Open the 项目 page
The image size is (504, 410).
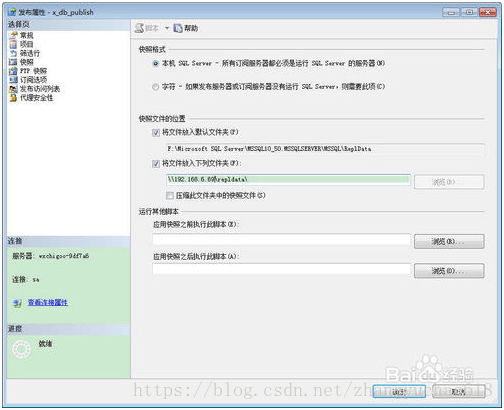tap(27, 44)
